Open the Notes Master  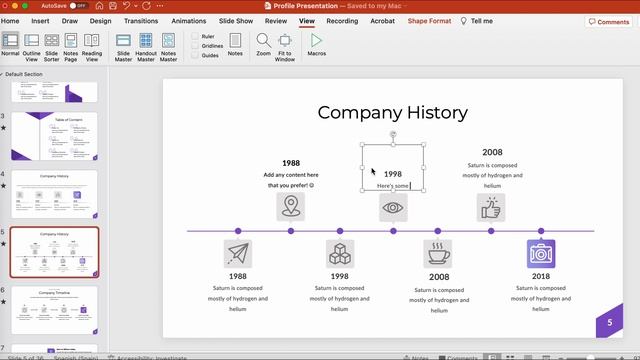coord(168,47)
